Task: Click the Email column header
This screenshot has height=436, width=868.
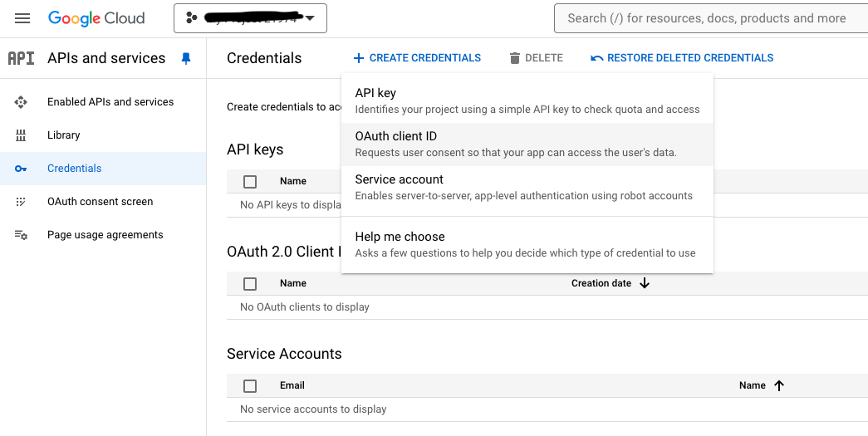Action: tap(292, 385)
